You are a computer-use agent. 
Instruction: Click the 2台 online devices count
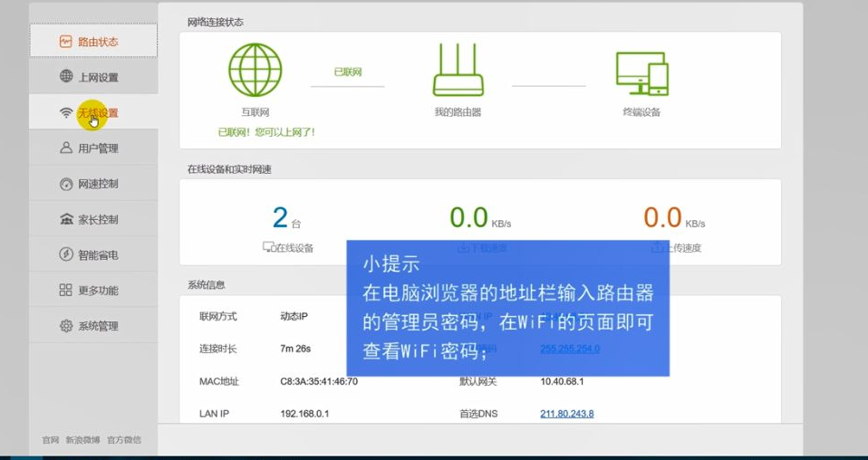[281, 217]
